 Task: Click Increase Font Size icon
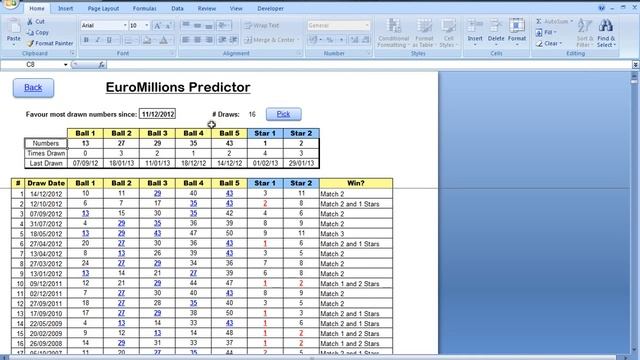pyautogui.click(x=157, y=26)
